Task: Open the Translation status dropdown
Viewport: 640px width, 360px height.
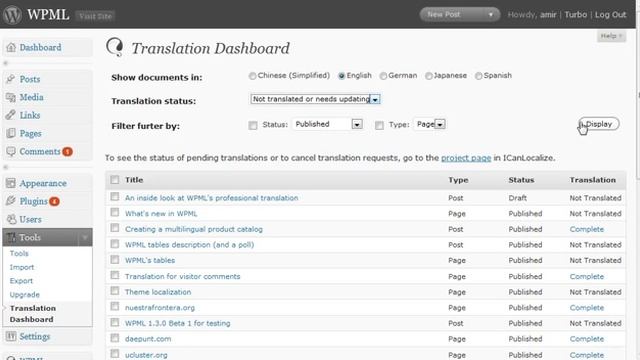Action: pos(315,99)
